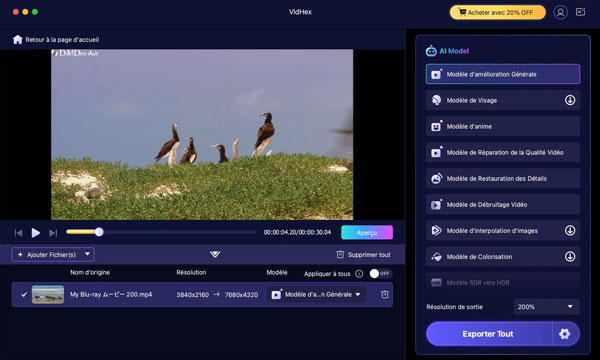
Task: Toggle Appliquer à tous switch
Action: (380, 273)
